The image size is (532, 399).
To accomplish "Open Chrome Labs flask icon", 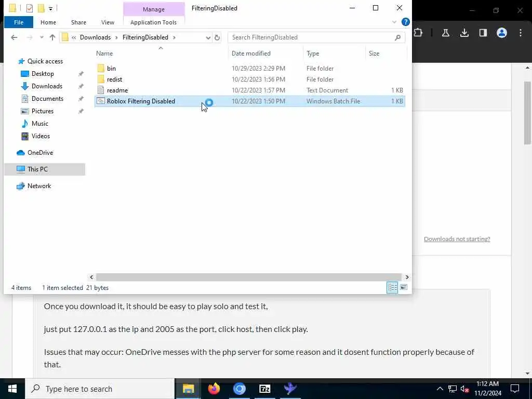I will point(445,33).
